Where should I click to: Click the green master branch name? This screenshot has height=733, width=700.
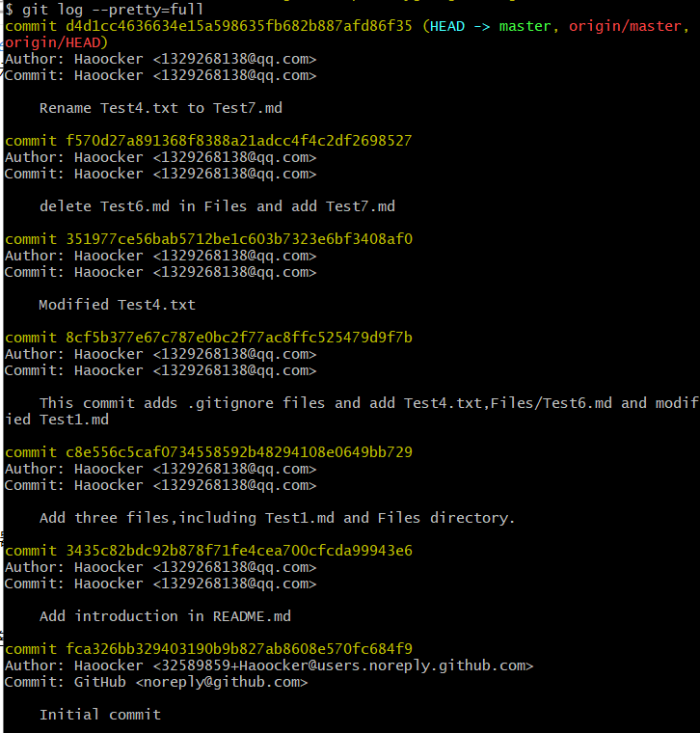pos(525,26)
